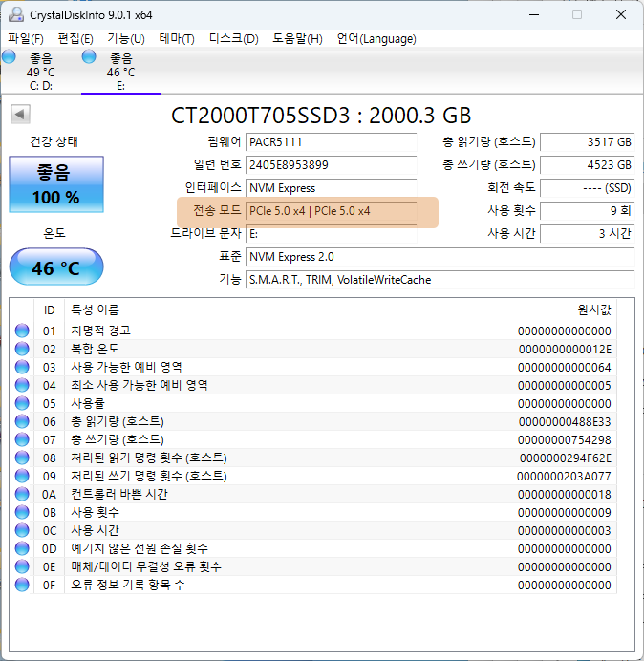Select the C: D: drive status icon
The width and height of the screenshot is (644, 661).
[10, 58]
